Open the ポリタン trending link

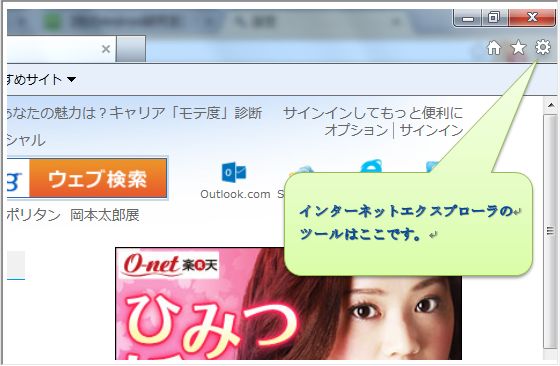tap(34, 215)
